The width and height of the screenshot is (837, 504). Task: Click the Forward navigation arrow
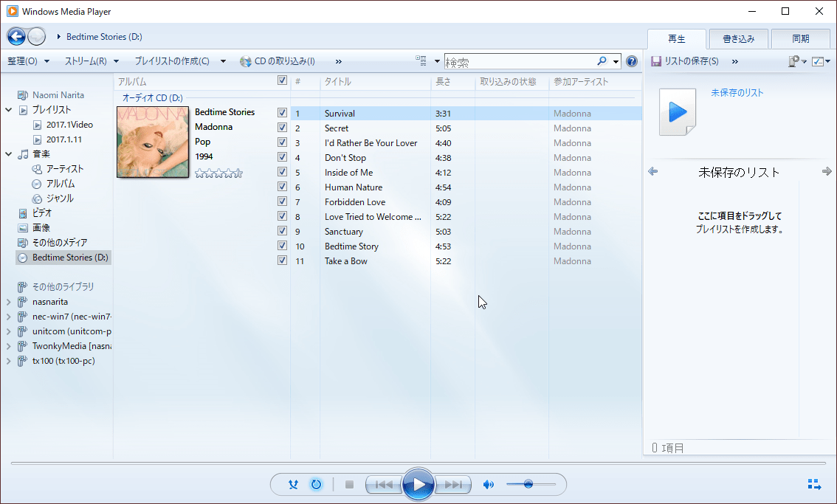click(x=37, y=36)
